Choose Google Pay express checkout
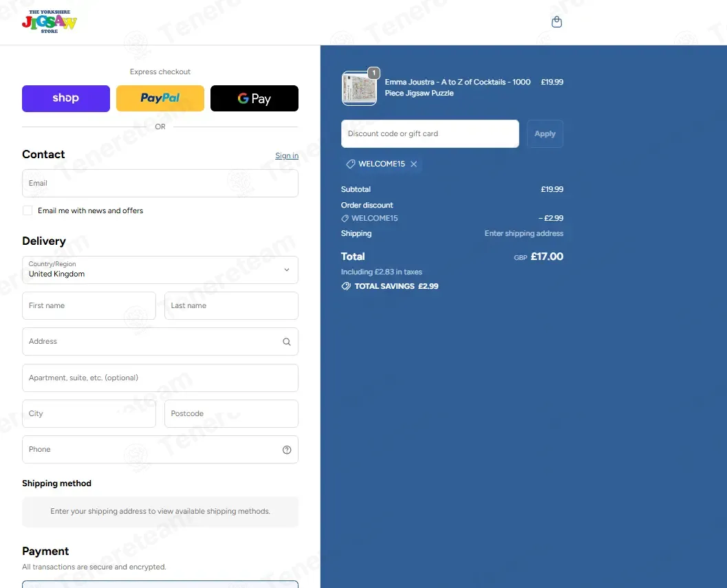Viewport: 727px width, 588px height. coord(254,98)
